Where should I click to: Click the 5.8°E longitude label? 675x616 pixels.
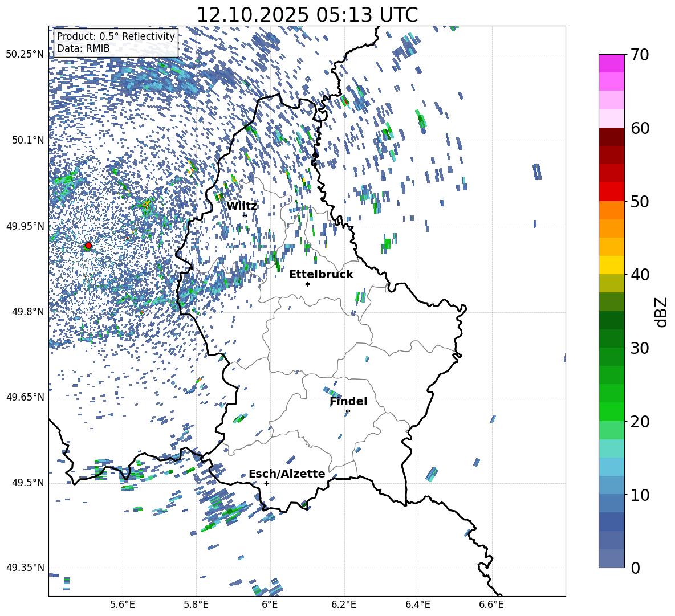196,605
